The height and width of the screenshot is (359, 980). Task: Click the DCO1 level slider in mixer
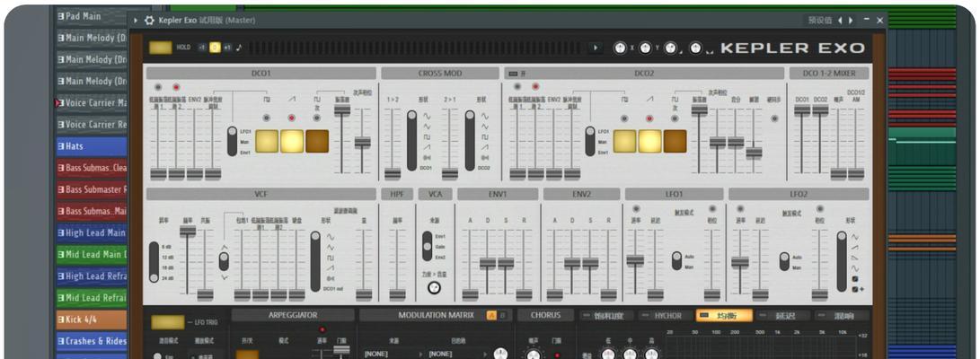(802, 109)
